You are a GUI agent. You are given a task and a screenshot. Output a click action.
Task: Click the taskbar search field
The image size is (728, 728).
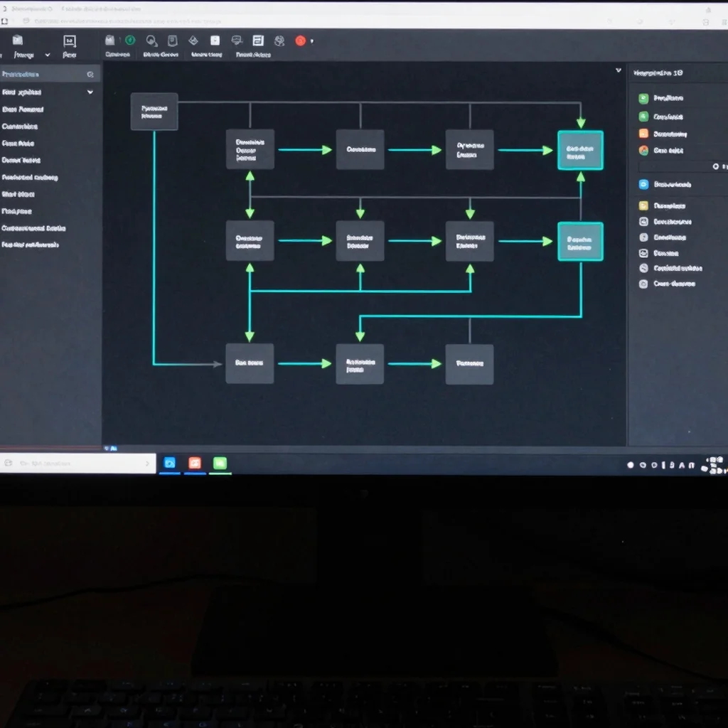[78, 464]
